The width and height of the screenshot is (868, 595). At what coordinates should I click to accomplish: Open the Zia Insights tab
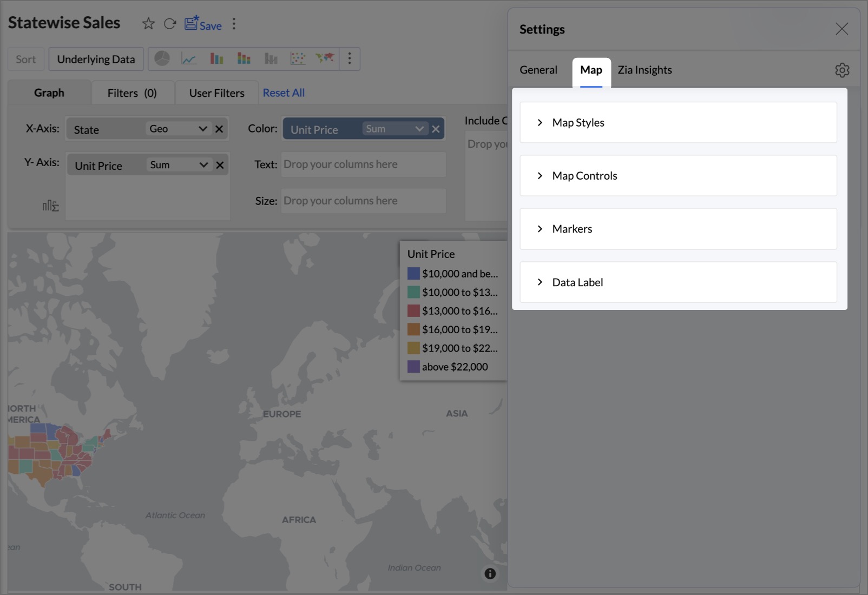click(645, 70)
